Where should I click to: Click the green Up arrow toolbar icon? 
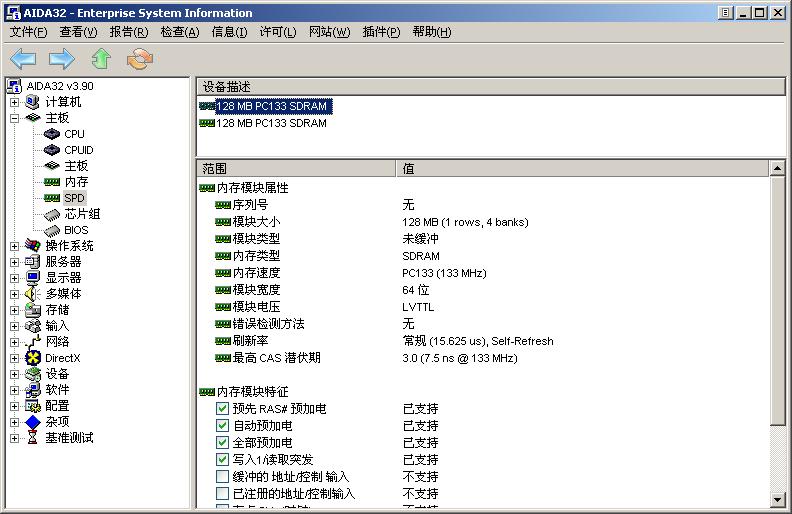(102, 59)
